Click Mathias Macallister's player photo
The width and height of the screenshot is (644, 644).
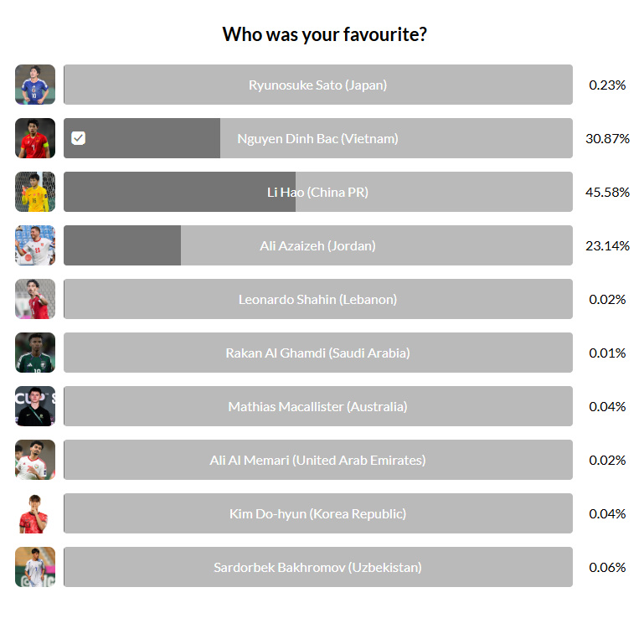point(35,406)
